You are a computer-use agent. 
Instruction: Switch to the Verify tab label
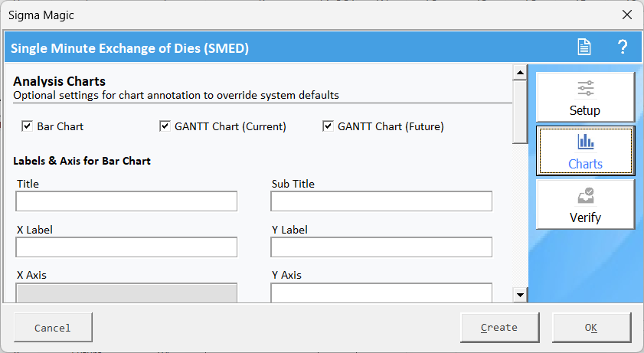pos(585,217)
